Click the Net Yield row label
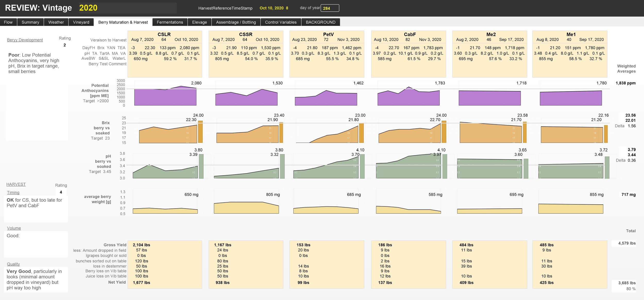Screen dimensions: 644x300 (117, 282)
